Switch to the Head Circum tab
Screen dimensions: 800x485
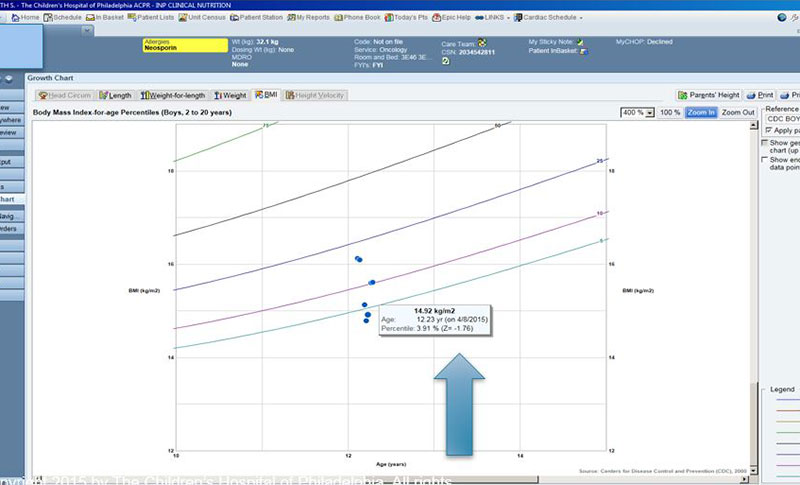tap(65, 95)
